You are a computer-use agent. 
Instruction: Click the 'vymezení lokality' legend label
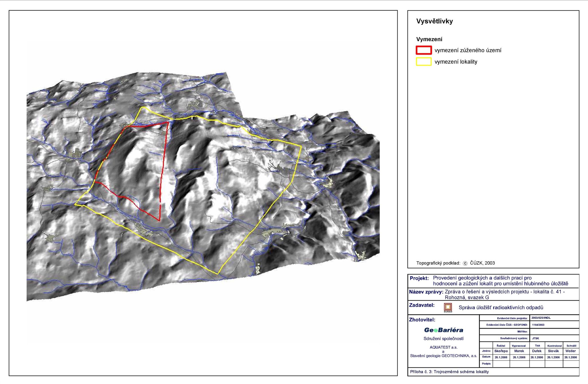pos(456,62)
